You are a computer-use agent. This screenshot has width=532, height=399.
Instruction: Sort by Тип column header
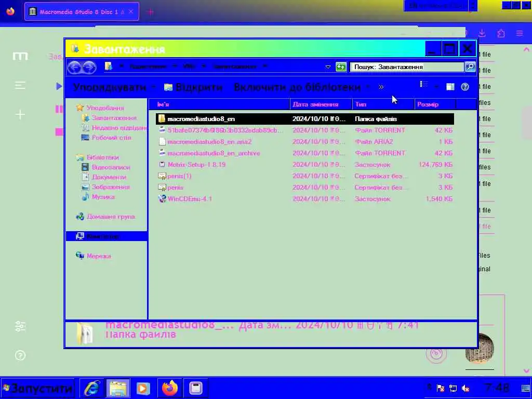coord(383,104)
